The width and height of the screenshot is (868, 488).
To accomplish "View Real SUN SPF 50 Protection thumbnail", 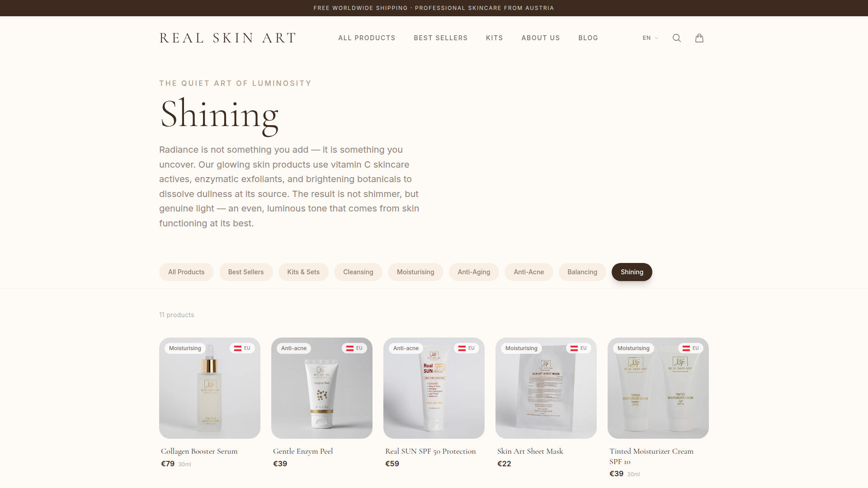I will coord(434,388).
